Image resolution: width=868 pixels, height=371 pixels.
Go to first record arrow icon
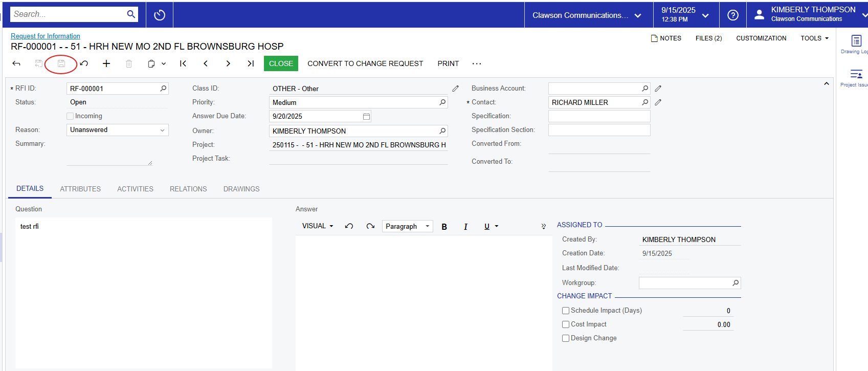point(183,63)
